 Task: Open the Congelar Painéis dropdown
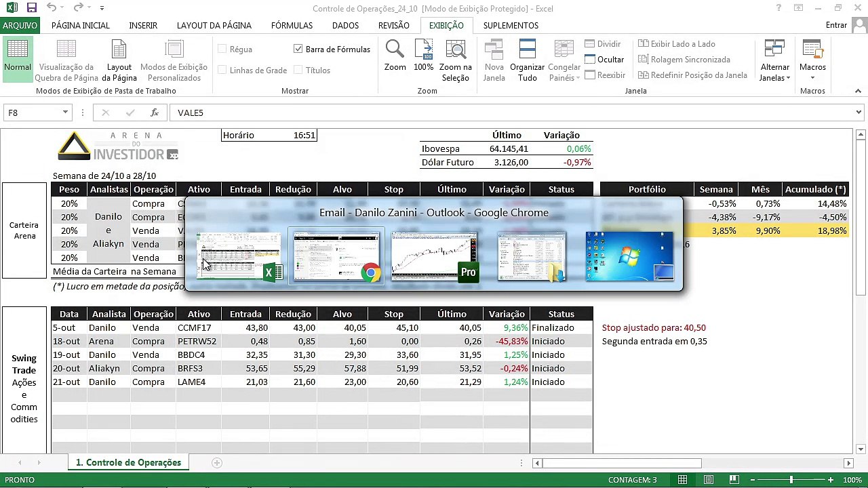click(x=563, y=60)
